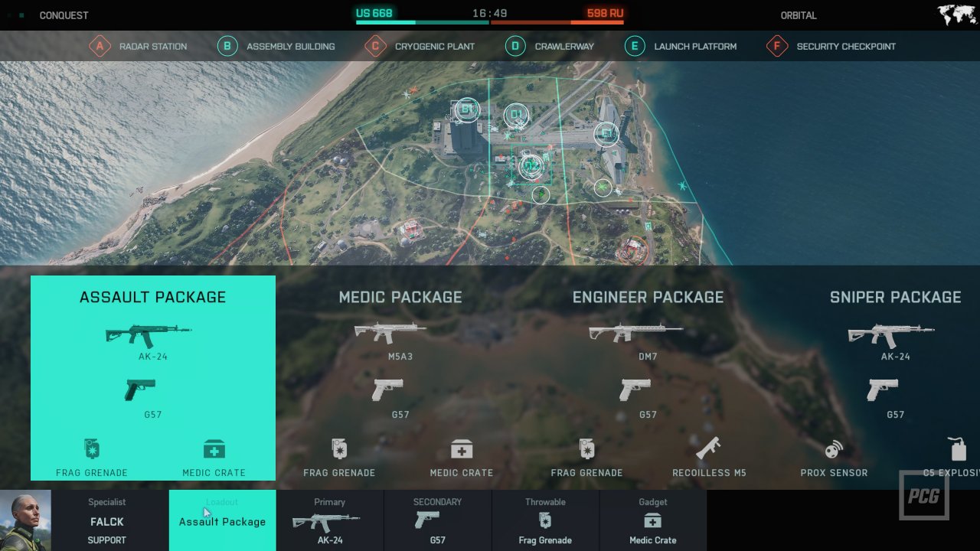Click G57 pistol in Engineer Package
Image resolution: width=980 pixels, height=551 pixels.
coord(635,390)
